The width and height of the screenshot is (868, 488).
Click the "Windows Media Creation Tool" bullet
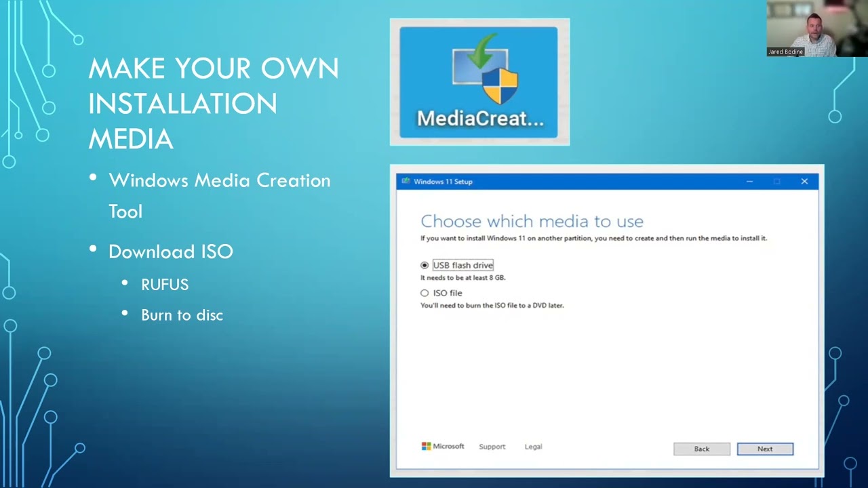coord(220,196)
